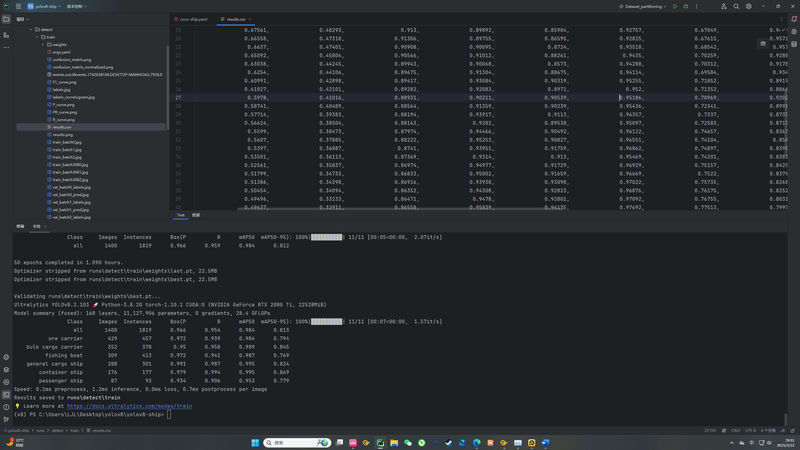This screenshot has height=450, width=800.
Task: Debug the Dataset_partitioning configuration
Action: (x=686, y=6)
